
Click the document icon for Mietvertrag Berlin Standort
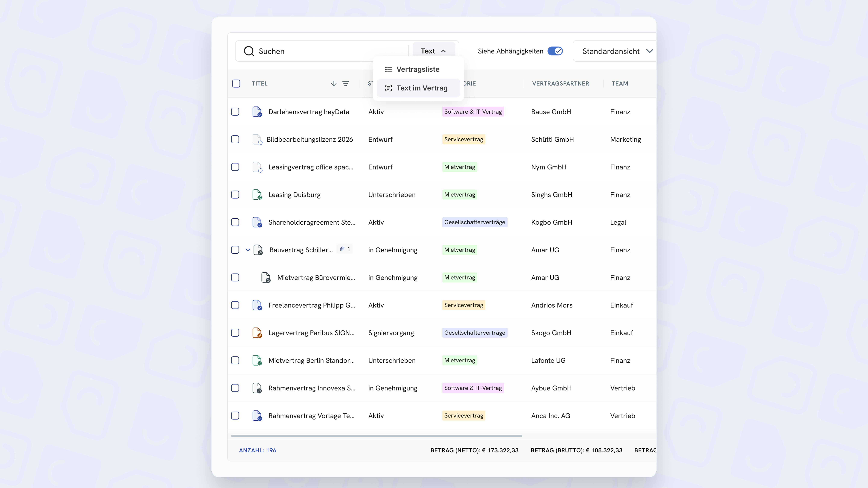point(257,360)
